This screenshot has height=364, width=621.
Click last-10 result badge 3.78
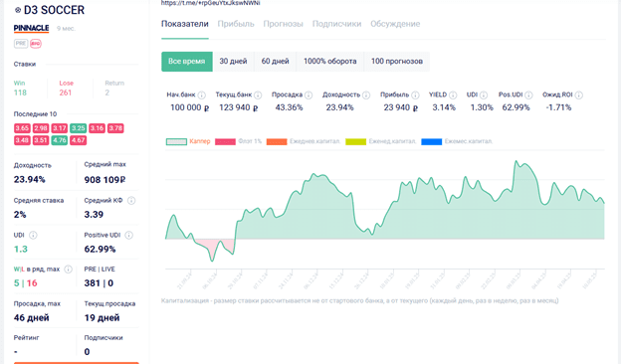pyautogui.click(x=115, y=128)
